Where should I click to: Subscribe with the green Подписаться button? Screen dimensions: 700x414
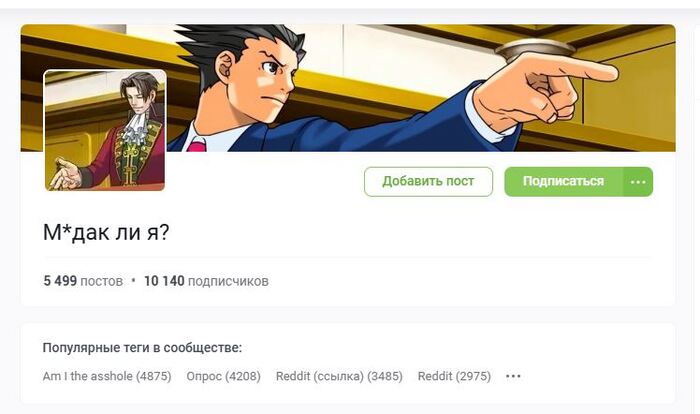coord(563,182)
